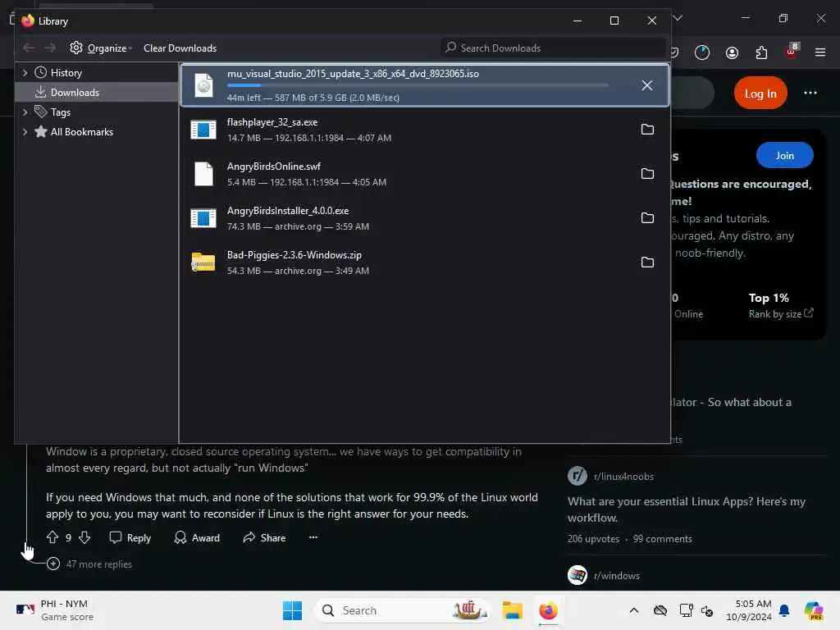
Task: Open the Firefox account profile icon
Action: point(732,52)
